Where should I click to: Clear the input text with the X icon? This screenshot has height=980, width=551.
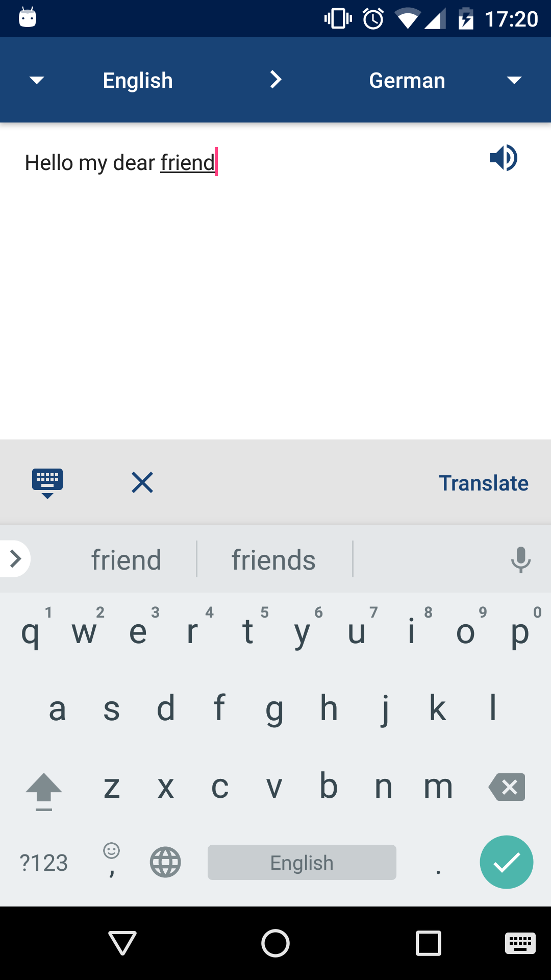[142, 482]
